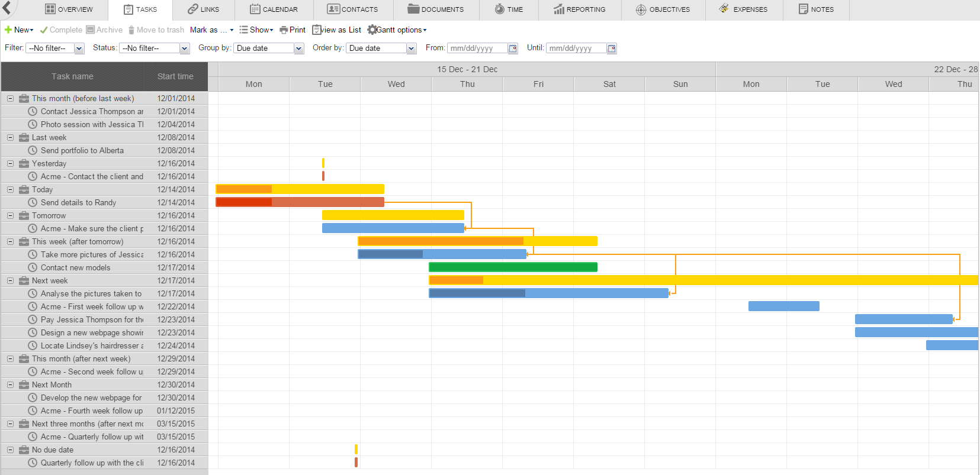The width and height of the screenshot is (980, 475).
Task: Open Gantt options gear menu
Action: point(372,30)
